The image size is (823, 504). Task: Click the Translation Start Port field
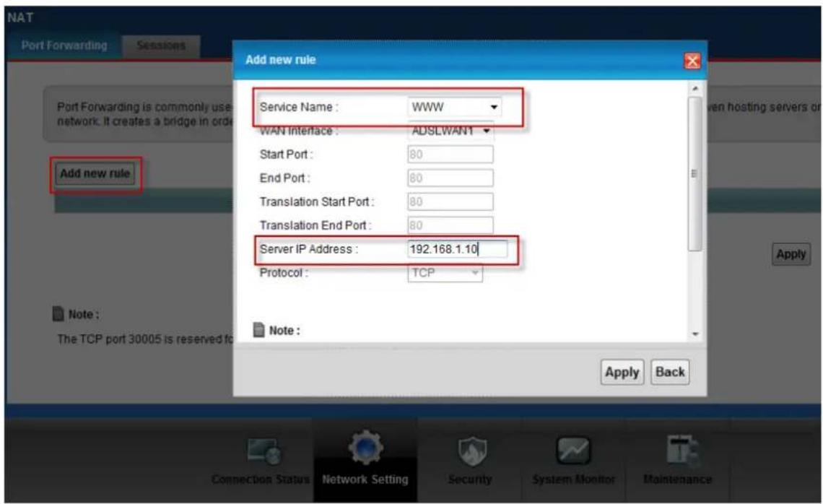click(450, 201)
